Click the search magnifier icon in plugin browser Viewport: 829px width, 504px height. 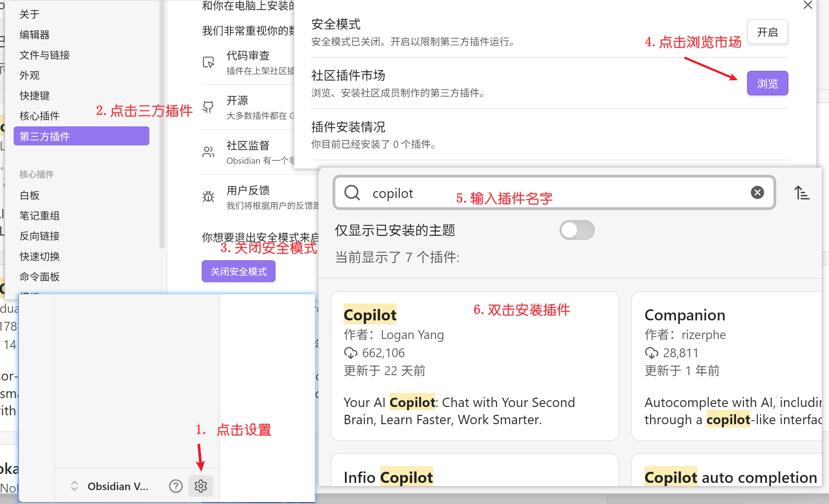click(352, 193)
